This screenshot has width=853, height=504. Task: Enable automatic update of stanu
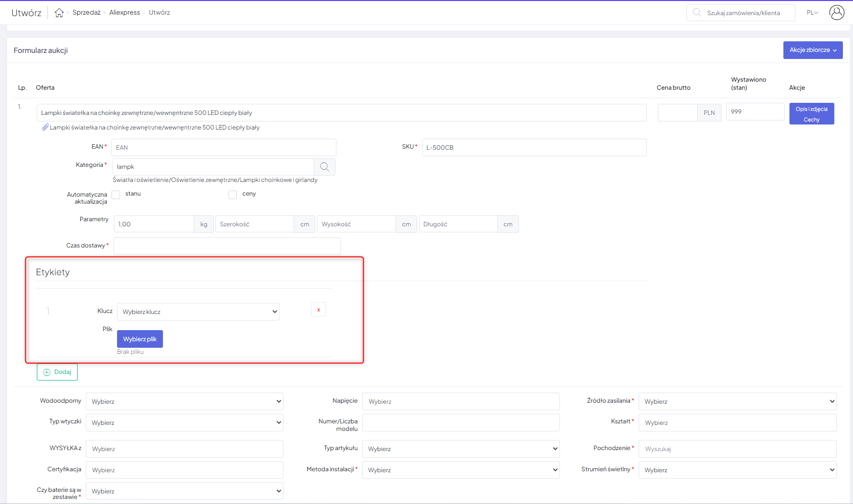pyautogui.click(x=116, y=195)
